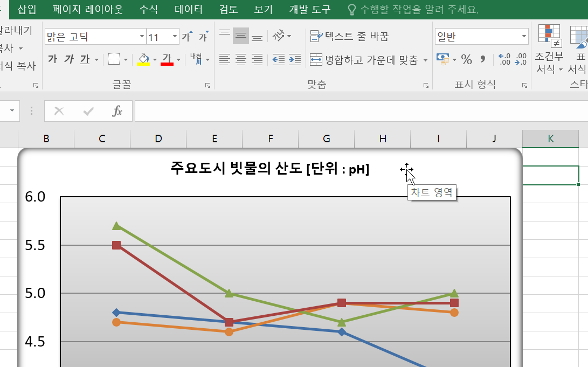This screenshot has width=588, height=367.
Task: Open the font name dropdown
Action: click(x=142, y=37)
